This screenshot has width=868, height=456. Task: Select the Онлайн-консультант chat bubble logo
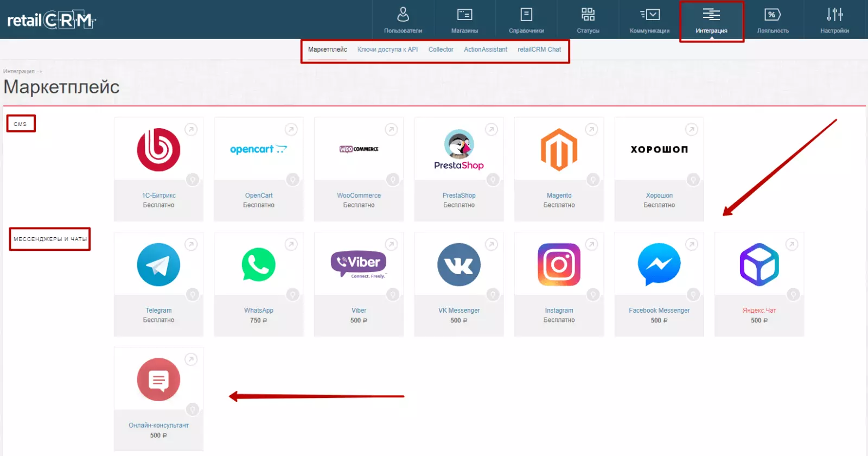[x=158, y=379]
